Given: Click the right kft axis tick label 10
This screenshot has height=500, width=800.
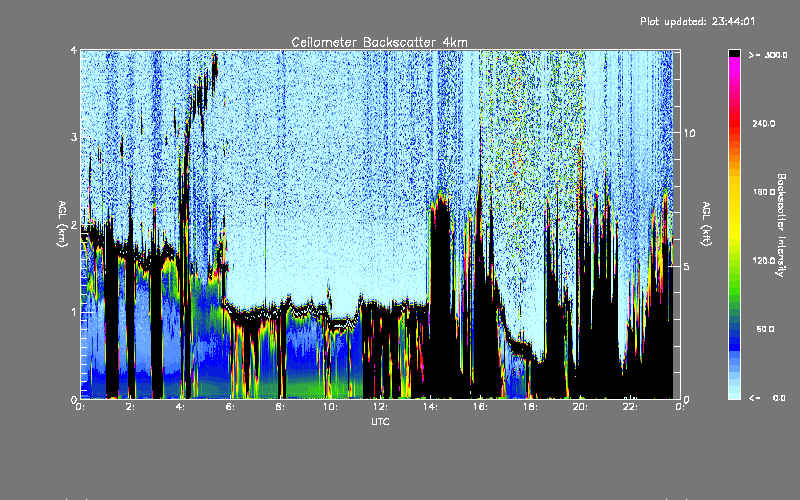Looking at the screenshot, I should [x=689, y=133].
